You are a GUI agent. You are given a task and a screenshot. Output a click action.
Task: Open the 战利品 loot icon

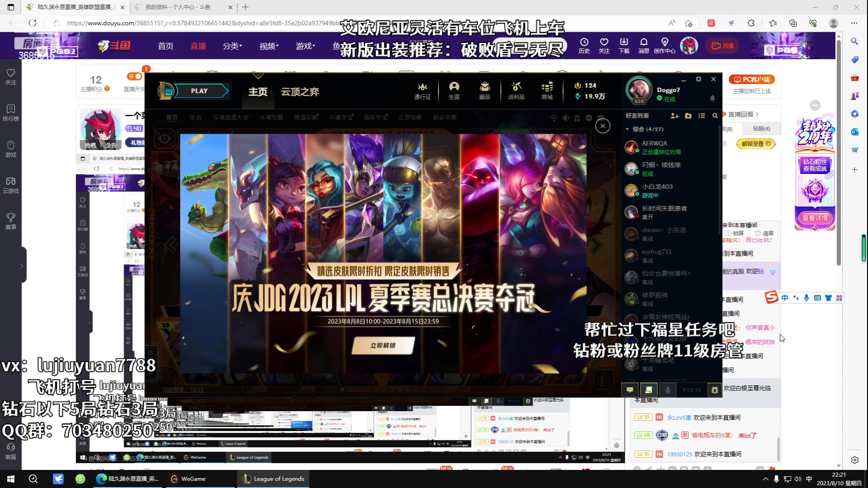click(x=516, y=90)
